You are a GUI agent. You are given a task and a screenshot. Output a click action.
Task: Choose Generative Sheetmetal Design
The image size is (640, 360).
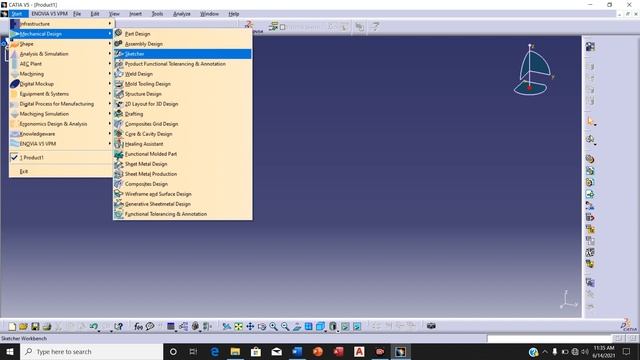click(x=182, y=204)
